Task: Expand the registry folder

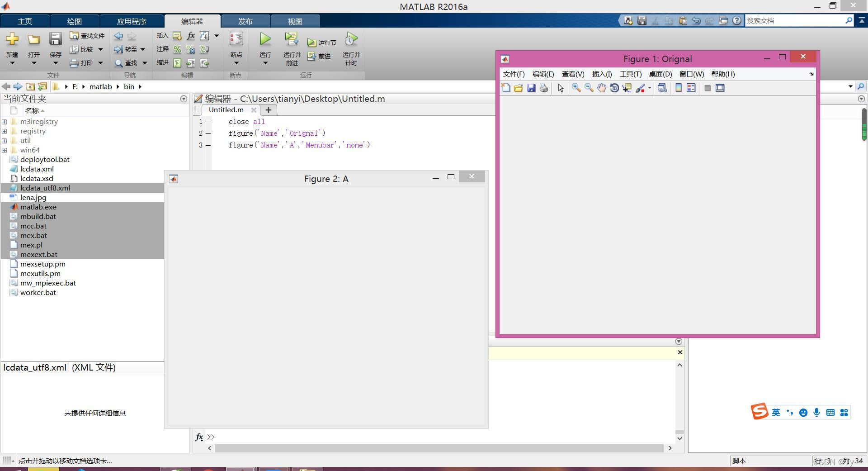Action: pyautogui.click(x=5, y=131)
